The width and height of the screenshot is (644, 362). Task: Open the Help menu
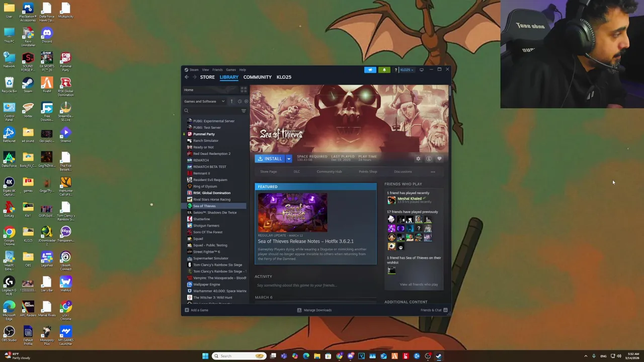243,70
